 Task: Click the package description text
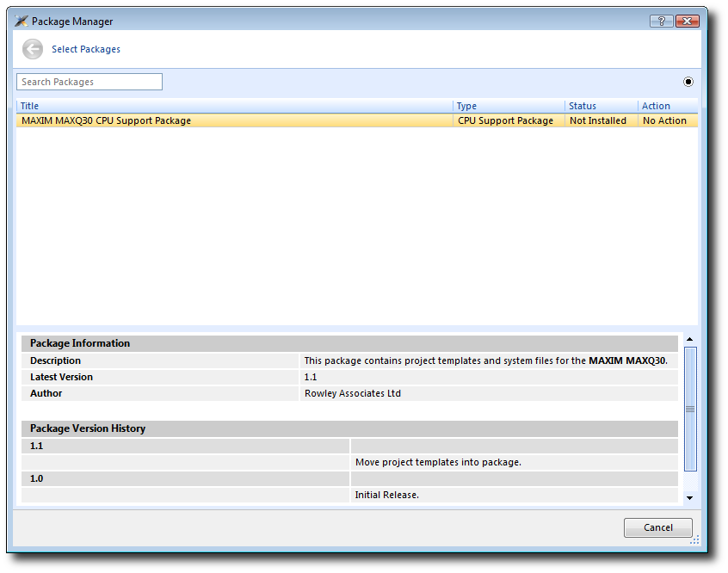click(485, 360)
